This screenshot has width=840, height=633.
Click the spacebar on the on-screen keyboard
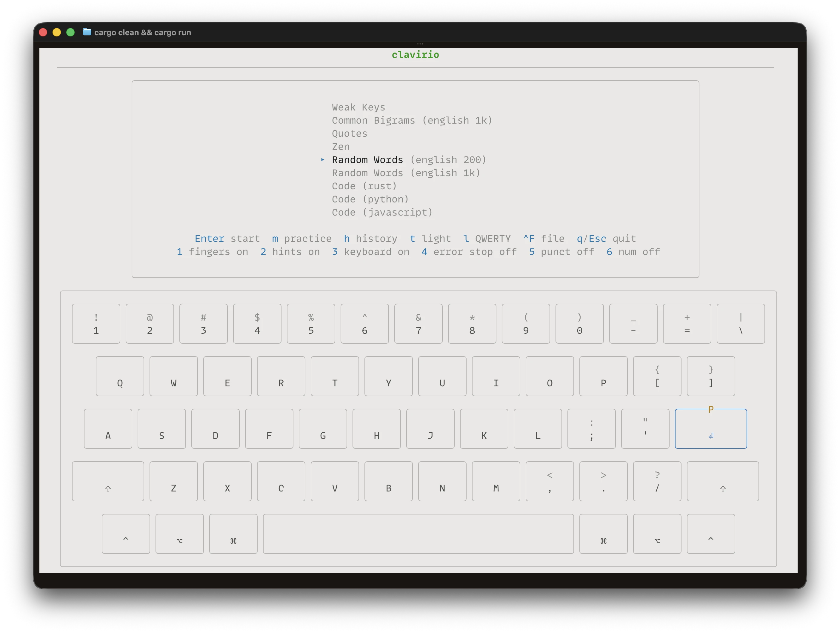[418, 534]
